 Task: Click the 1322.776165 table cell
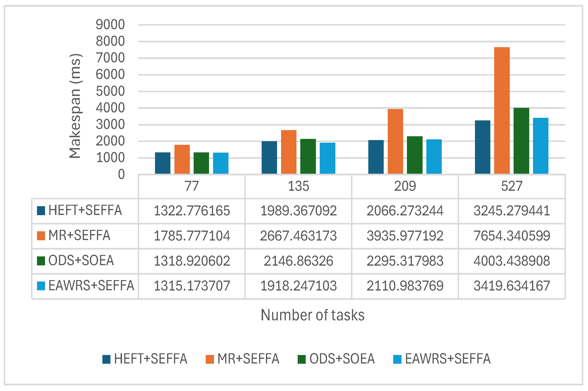pyautogui.click(x=192, y=211)
